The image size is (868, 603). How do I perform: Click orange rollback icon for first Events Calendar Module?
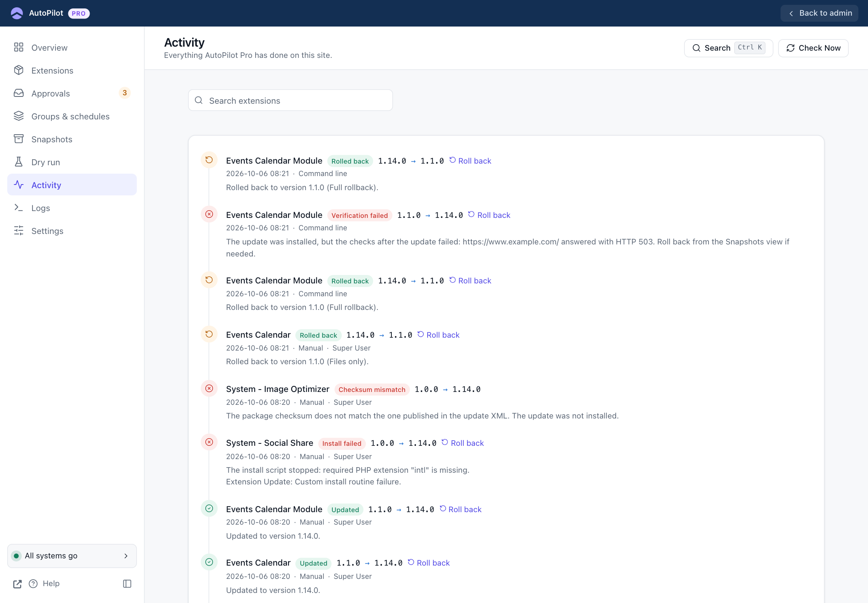click(209, 160)
